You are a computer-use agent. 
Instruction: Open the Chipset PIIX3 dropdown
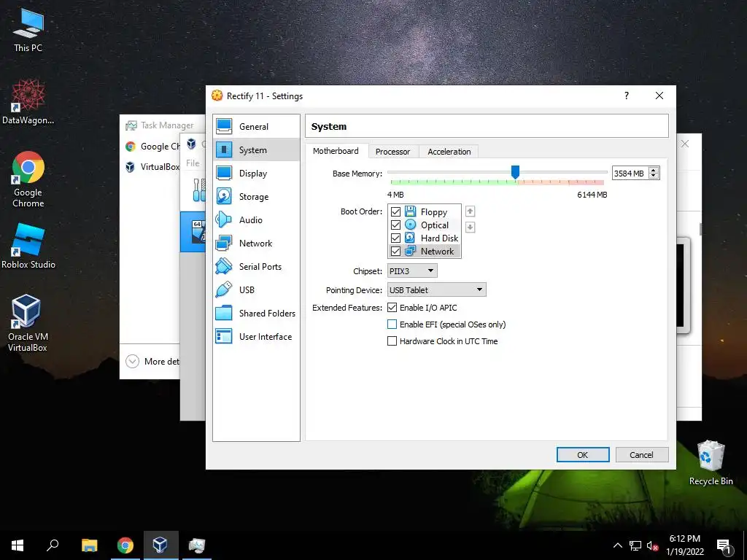tap(412, 271)
